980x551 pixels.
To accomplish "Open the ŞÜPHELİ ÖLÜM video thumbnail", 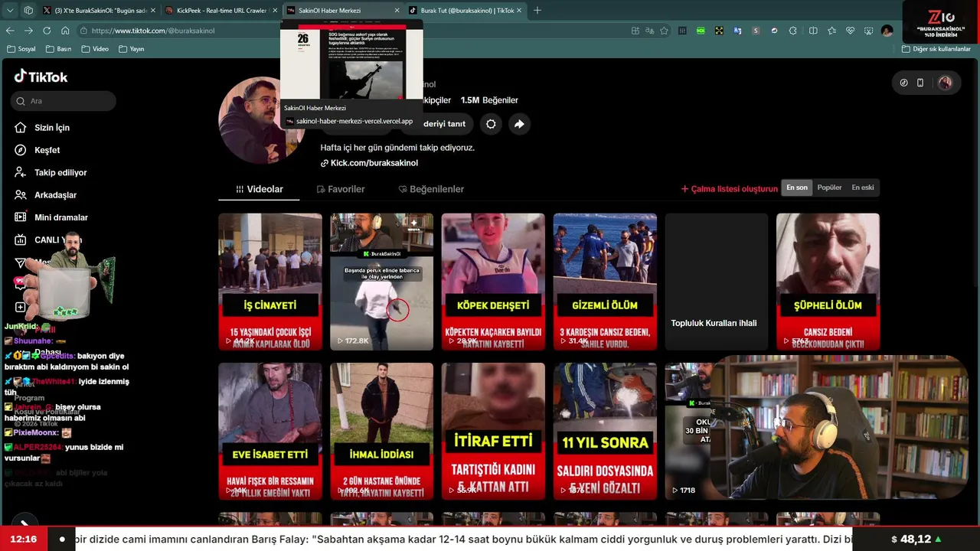I will (828, 282).
